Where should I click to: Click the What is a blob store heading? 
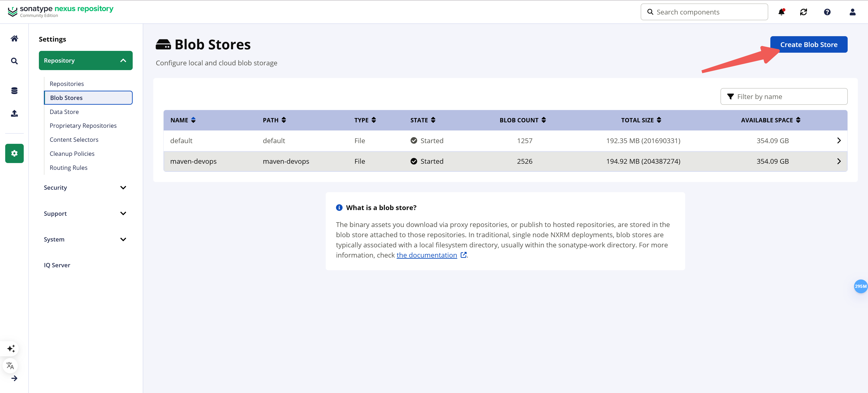381,208
